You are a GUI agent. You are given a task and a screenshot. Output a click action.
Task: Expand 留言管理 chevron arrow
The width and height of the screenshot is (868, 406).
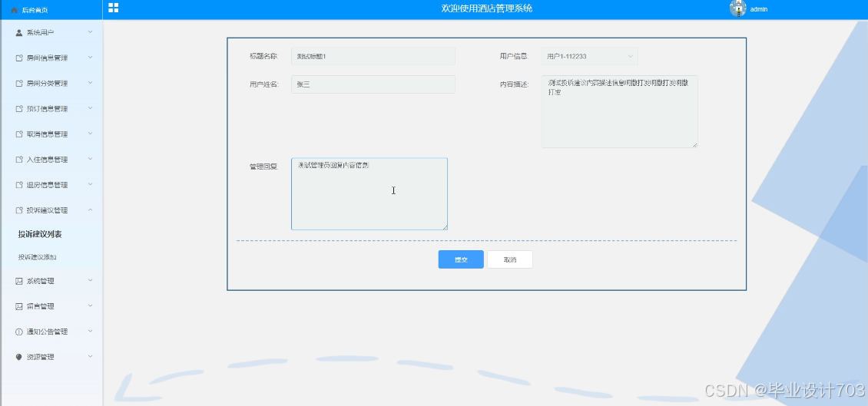coord(90,306)
